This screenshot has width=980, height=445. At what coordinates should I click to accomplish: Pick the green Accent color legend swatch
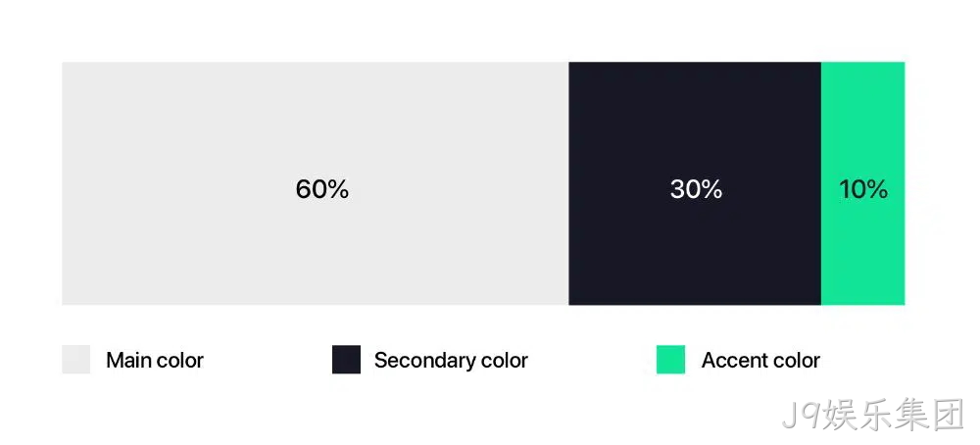tap(670, 360)
